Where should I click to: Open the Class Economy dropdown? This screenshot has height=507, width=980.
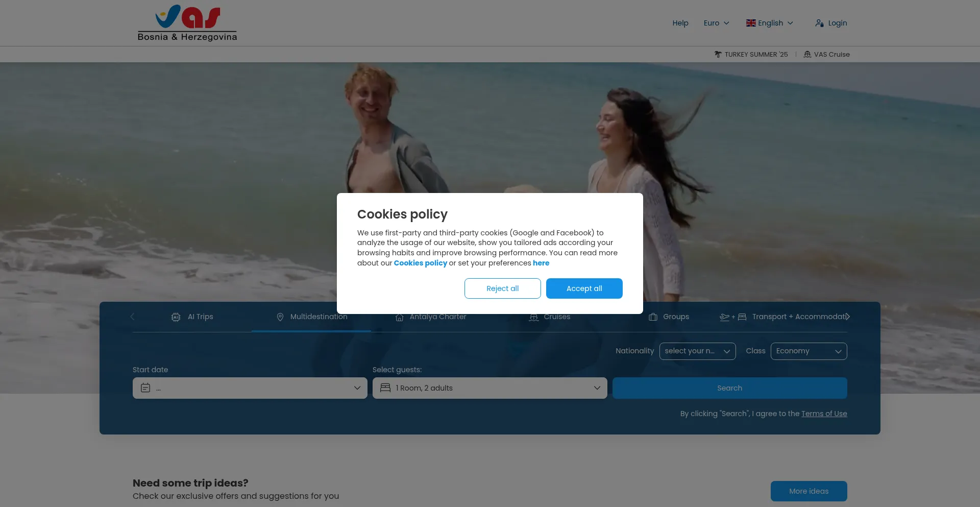coord(808,351)
